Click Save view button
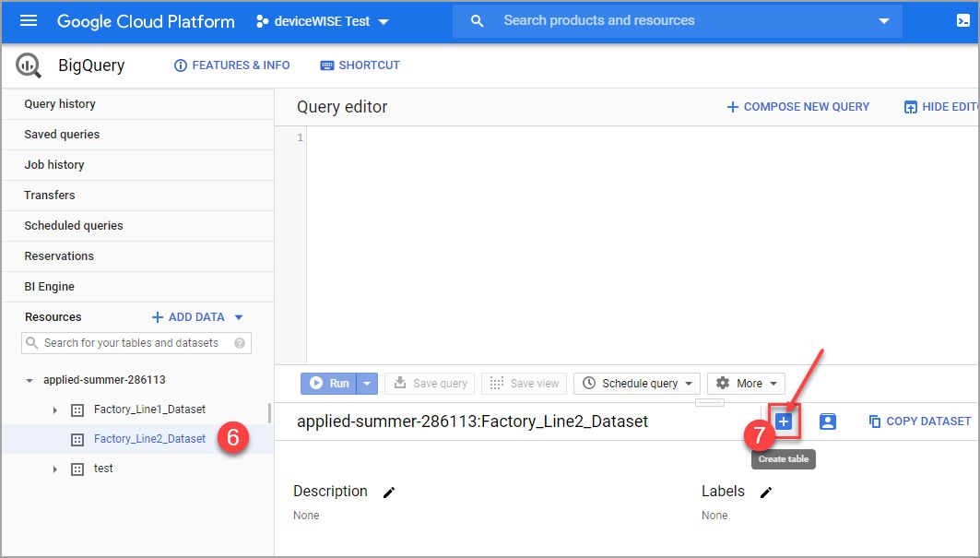980x558 pixels. pos(524,384)
